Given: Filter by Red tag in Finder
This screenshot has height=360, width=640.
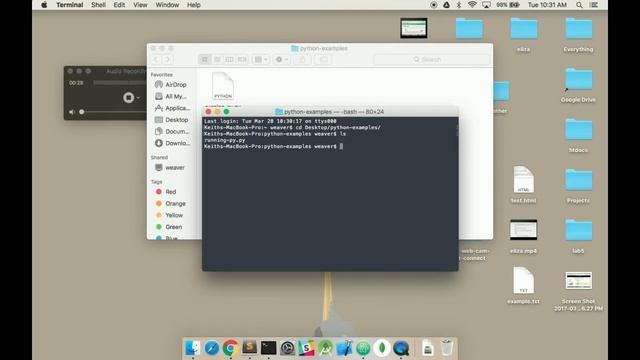Looking at the screenshot, I should tap(166, 192).
